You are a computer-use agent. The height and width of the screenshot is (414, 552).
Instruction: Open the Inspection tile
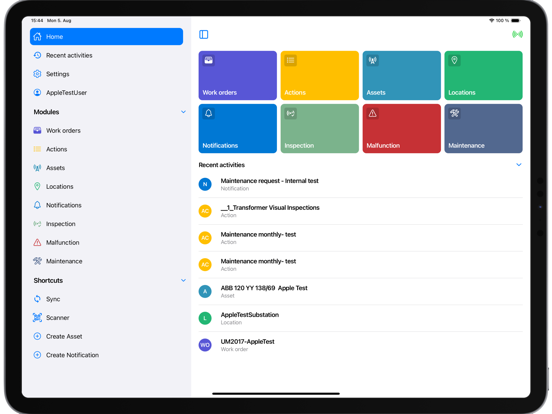point(320,128)
